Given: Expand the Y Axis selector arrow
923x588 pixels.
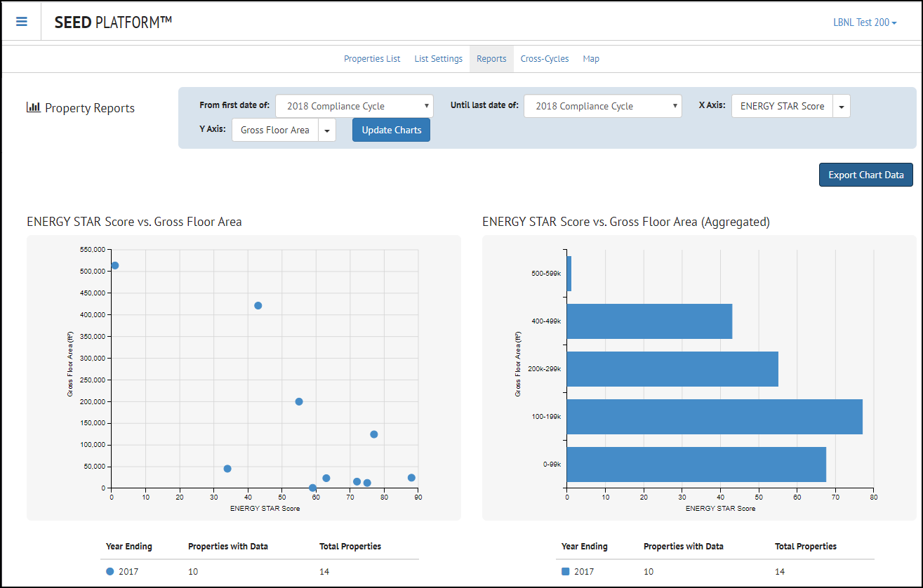Looking at the screenshot, I should [x=327, y=130].
